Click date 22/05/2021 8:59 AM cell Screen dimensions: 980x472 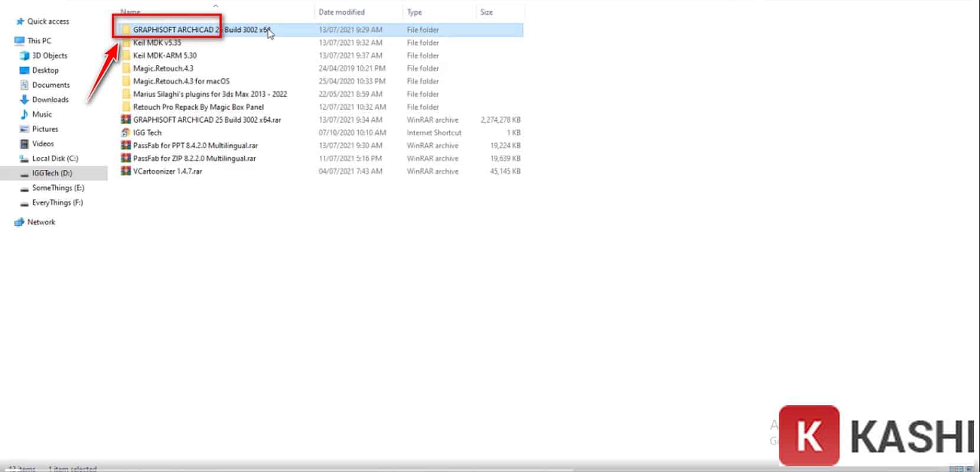(x=350, y=94)
